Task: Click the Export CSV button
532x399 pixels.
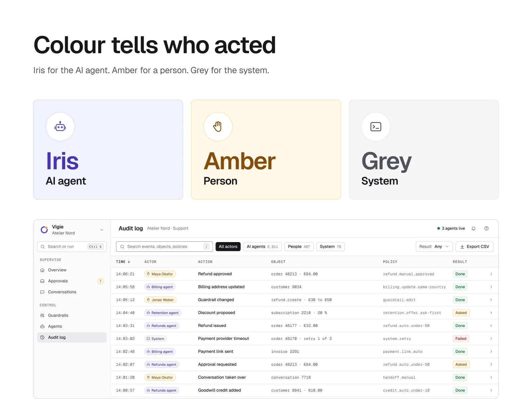Action: [474, 246]
